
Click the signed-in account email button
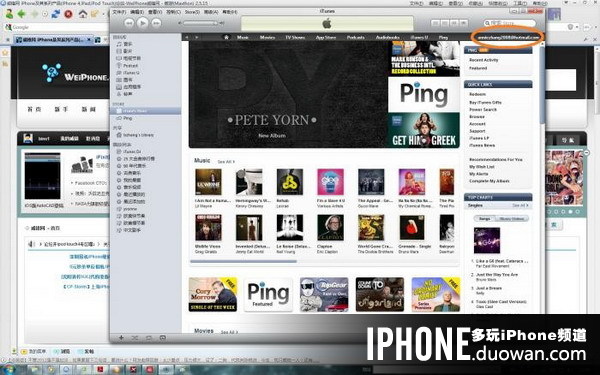click(508, 38)
